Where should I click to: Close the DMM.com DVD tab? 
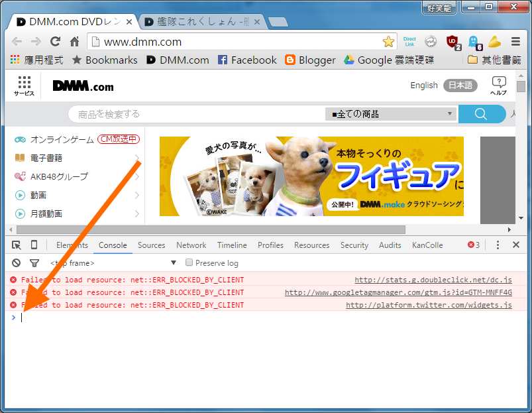pyautogui.click(x=129, y=22)
